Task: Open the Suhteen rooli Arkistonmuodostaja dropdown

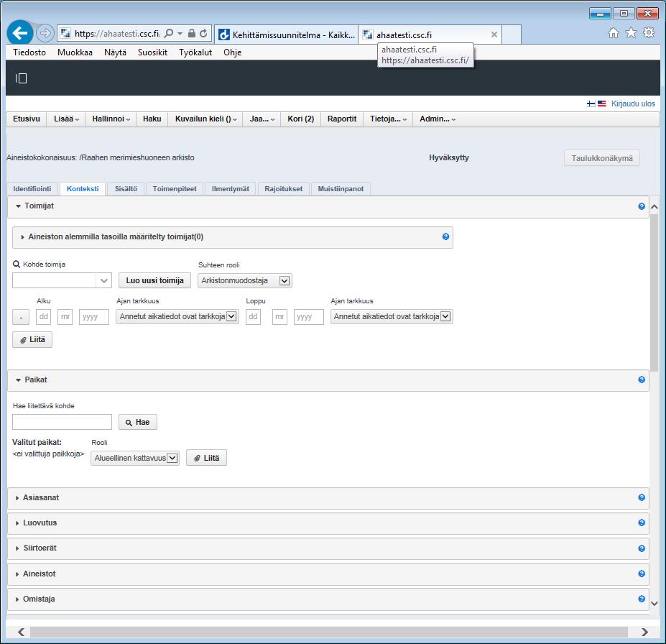Action: (x=245, y=281)
